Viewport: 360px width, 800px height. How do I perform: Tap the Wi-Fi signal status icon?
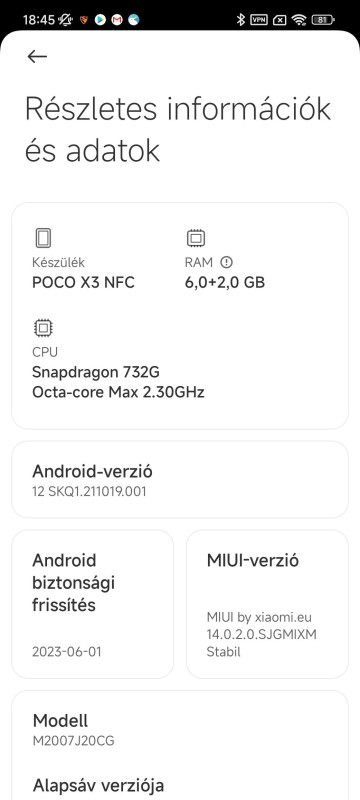point(299,20)
